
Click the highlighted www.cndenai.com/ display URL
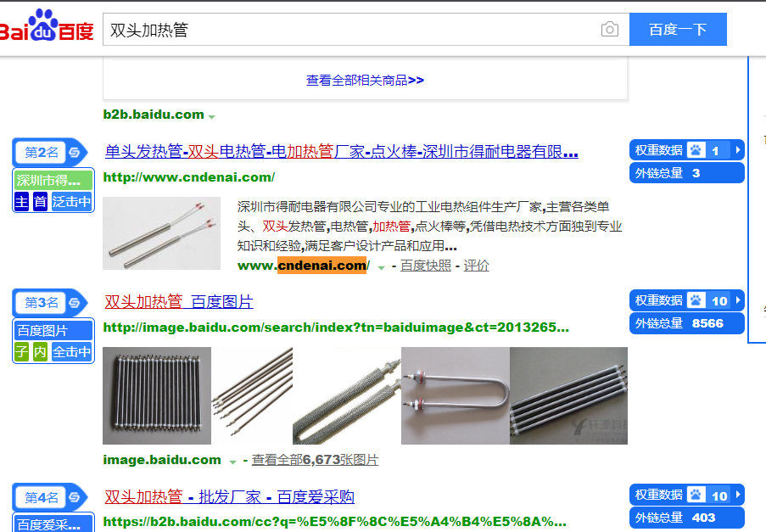pyautogui.click(x=304, y=266)
